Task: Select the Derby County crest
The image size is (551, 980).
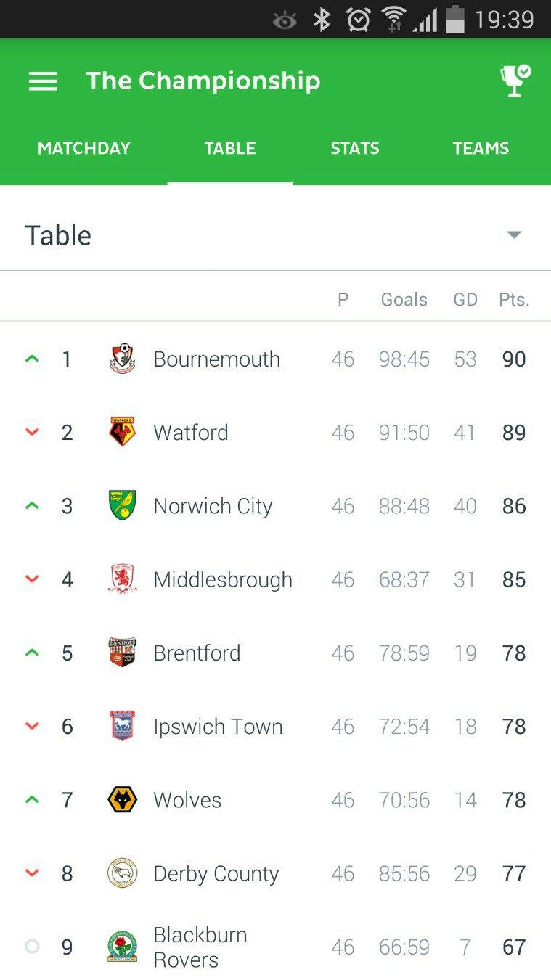Action: [x=122, y=873]
